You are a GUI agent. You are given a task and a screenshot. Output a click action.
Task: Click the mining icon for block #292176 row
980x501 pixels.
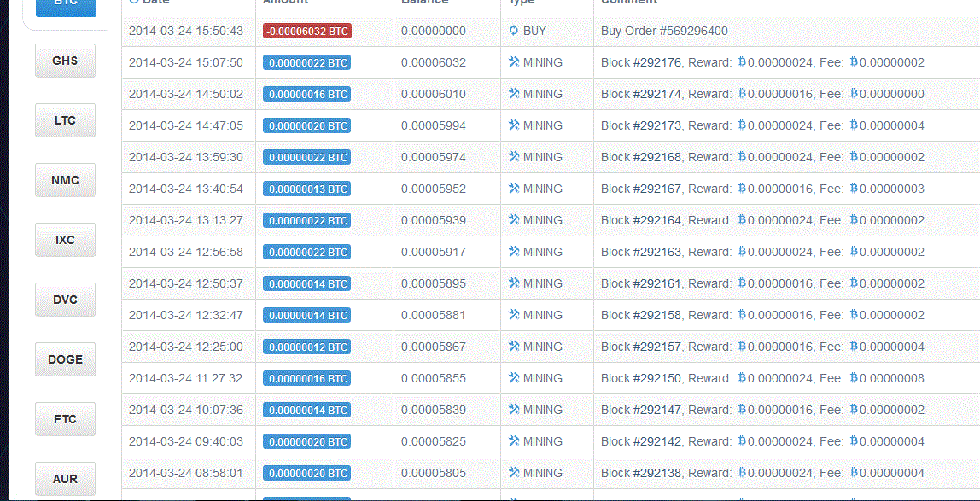click(514, 61)
